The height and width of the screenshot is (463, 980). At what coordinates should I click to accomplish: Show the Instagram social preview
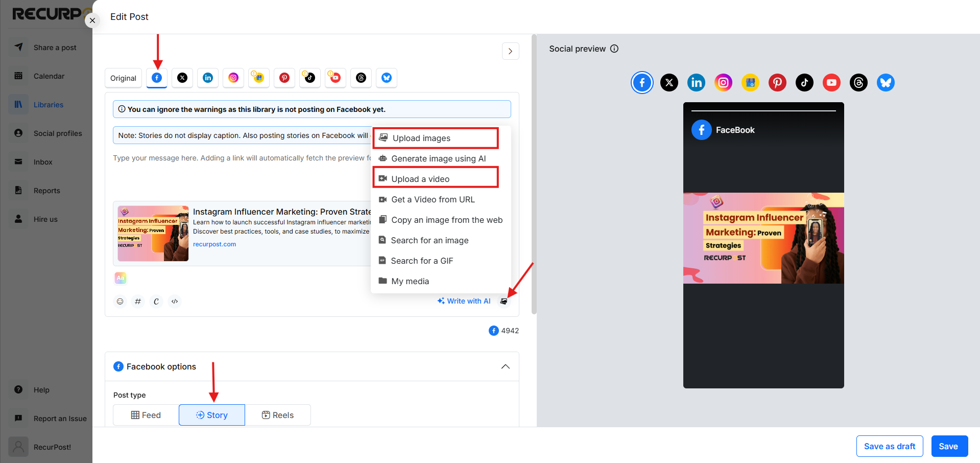pos(723,82)
